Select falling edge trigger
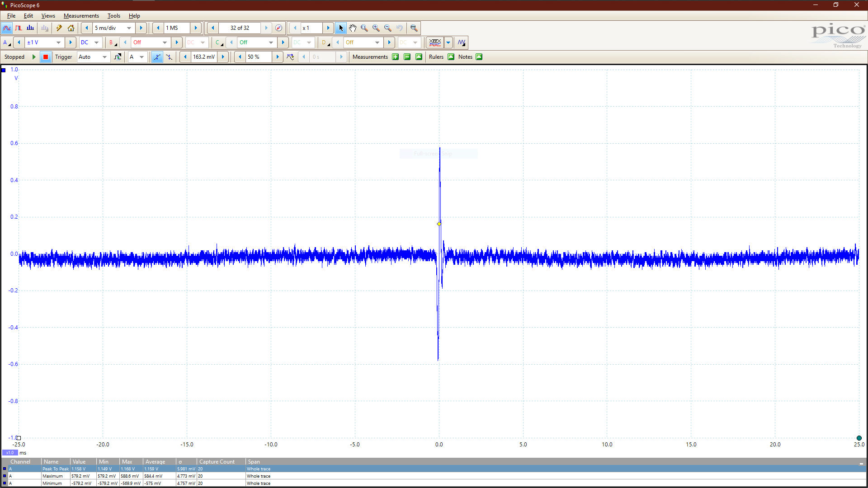This screenshot has width=868, height=488. click(169, 57)
